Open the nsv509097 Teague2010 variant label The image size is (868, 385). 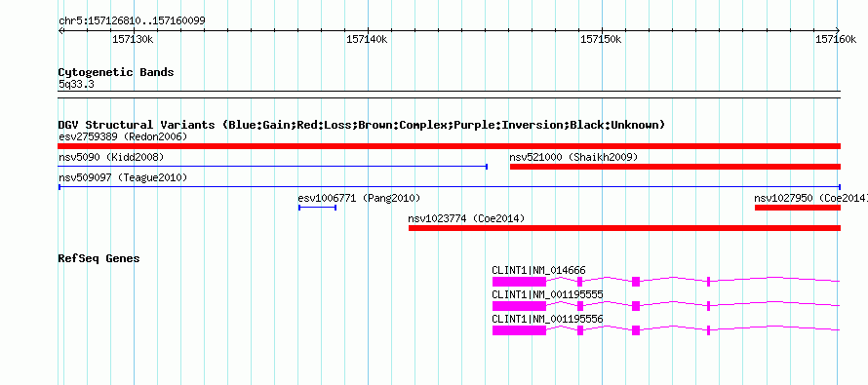coord(123,178)
